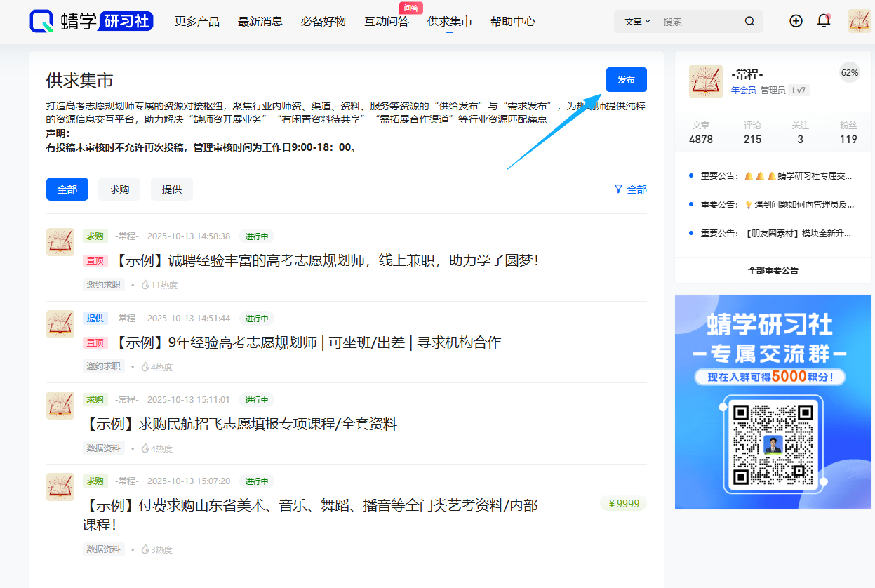Select the 提供 filter
This screenshot has width=875, height=588.
pyautogui.click(x=171, y=189)
